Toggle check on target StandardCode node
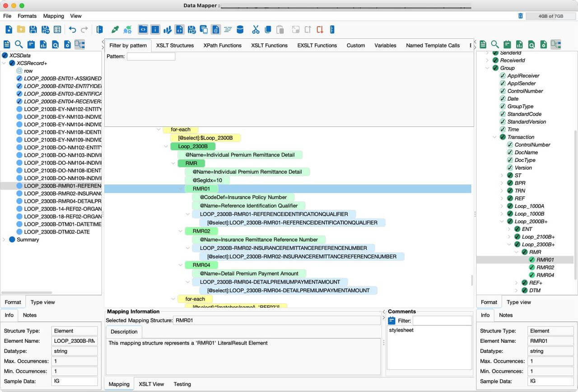Image resolution: width=578 pixels, height=392 pixels. coord(503,114)
